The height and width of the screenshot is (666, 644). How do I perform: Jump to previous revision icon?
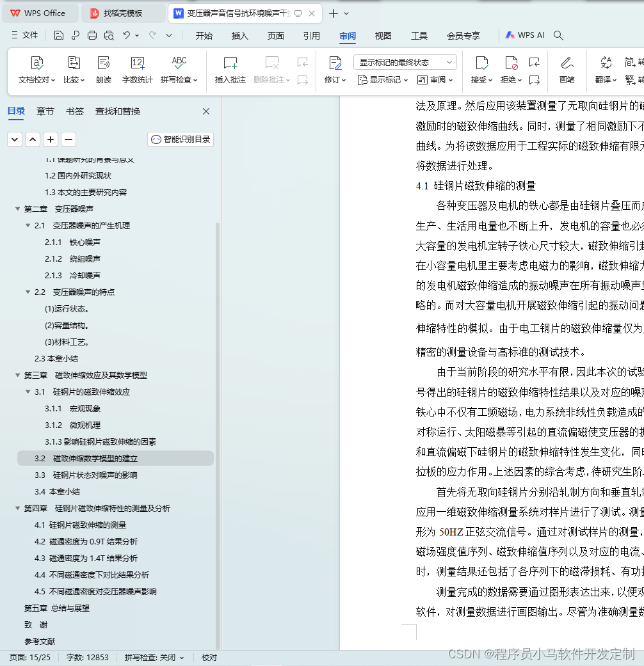(535, 63)
